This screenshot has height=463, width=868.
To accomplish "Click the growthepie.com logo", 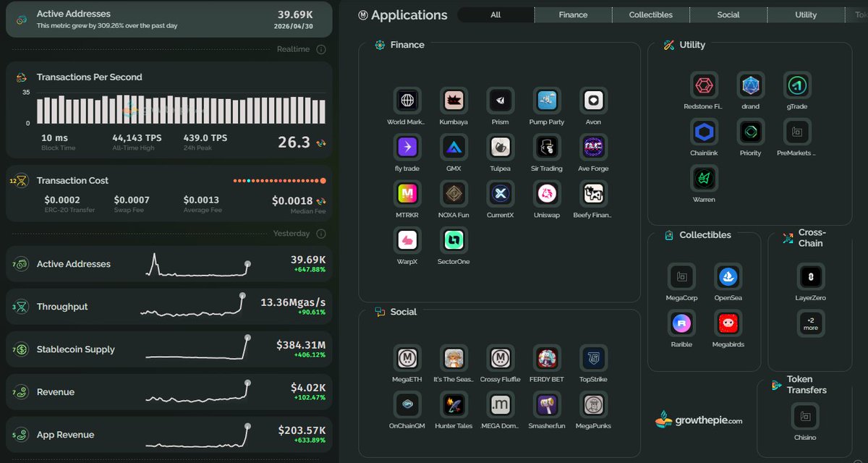I will (699, 419).
